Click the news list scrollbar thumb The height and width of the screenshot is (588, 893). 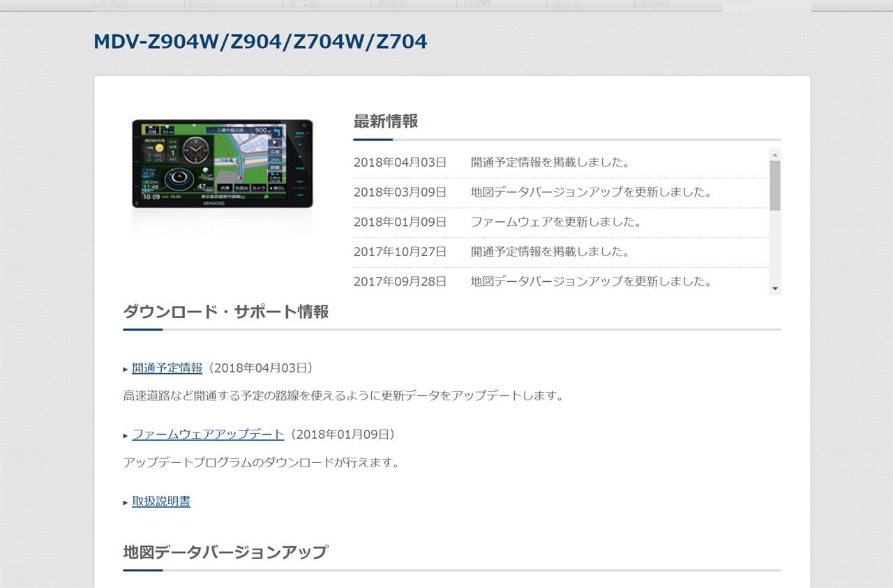(x=775, y=186)
